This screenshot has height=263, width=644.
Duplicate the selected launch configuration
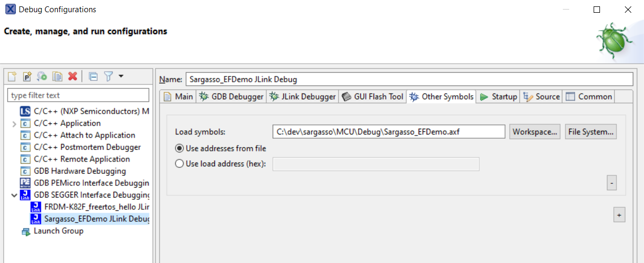[57, 77]
